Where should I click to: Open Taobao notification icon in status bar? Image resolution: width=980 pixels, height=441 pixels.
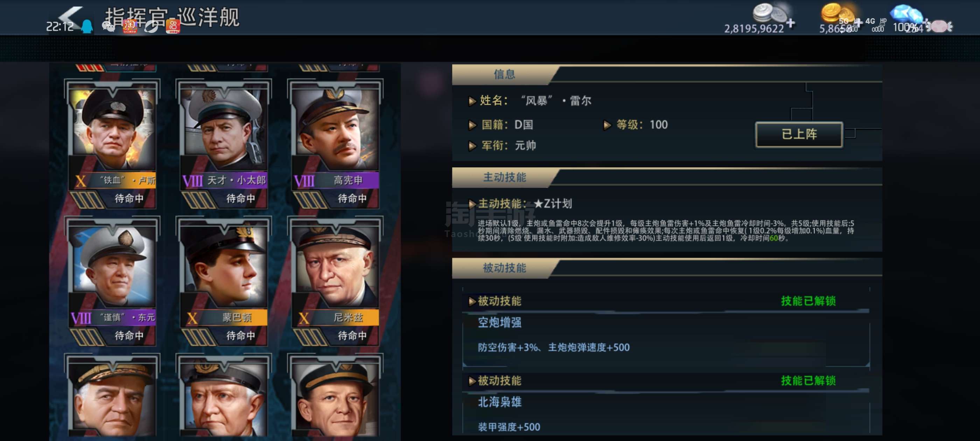pos(130,26)
